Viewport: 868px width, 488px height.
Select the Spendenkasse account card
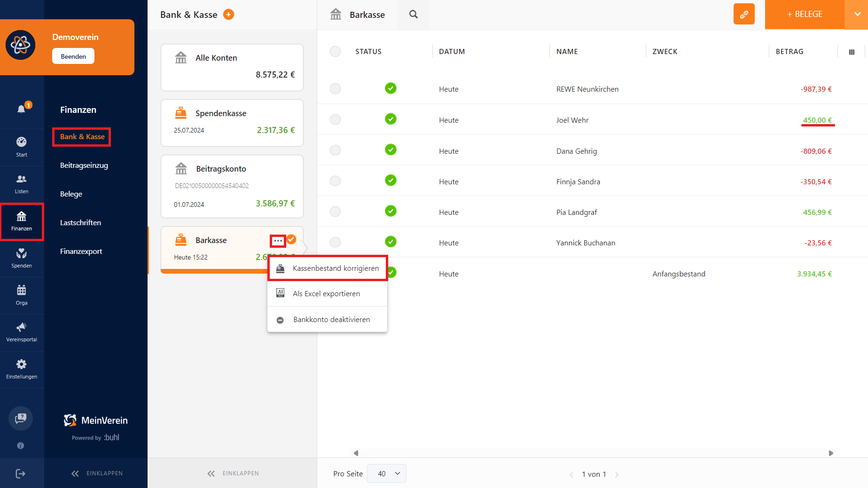tap(232, 123)
